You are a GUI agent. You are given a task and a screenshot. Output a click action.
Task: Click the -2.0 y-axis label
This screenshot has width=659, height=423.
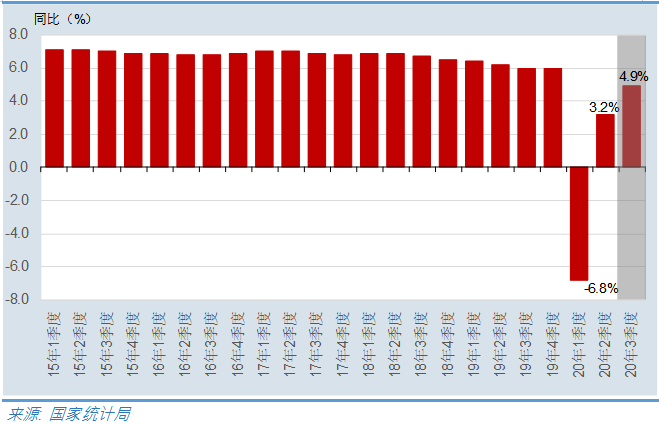[x=17, y=200]
